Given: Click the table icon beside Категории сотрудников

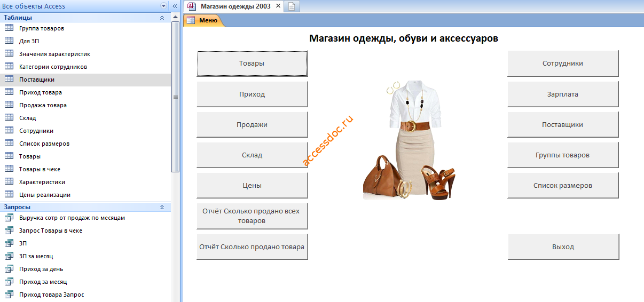Looking at the screenshot, I should tap(9, 66).
